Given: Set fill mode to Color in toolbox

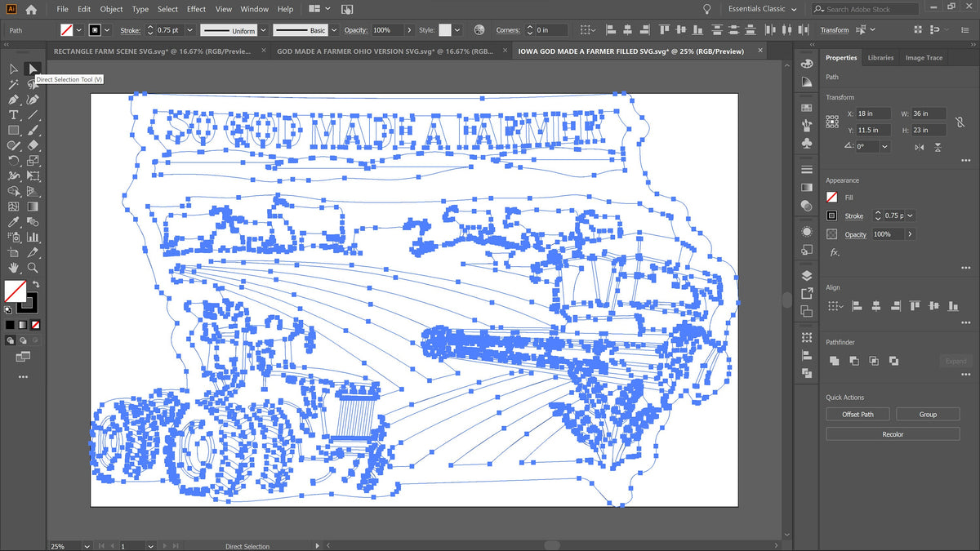Looking at the screenshot, I should (x=10, y=325).
